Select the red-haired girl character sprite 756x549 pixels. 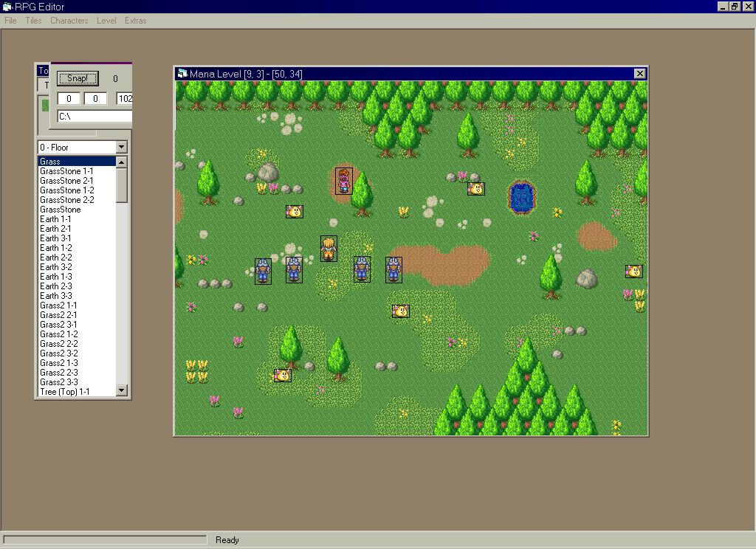(343, 181)
